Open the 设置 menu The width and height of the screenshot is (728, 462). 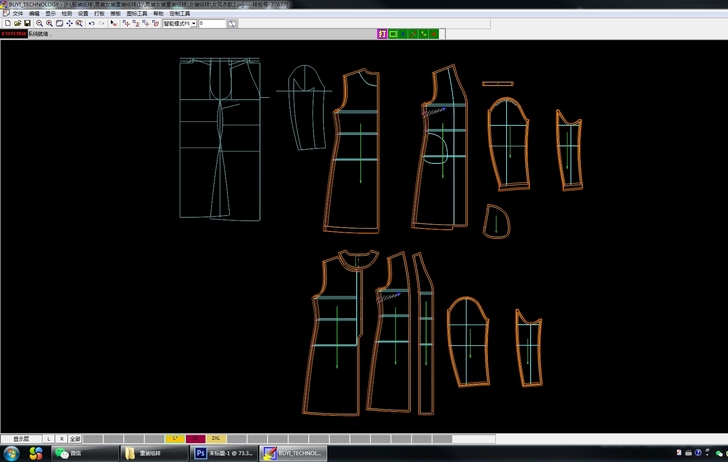(x=83, y=13)
